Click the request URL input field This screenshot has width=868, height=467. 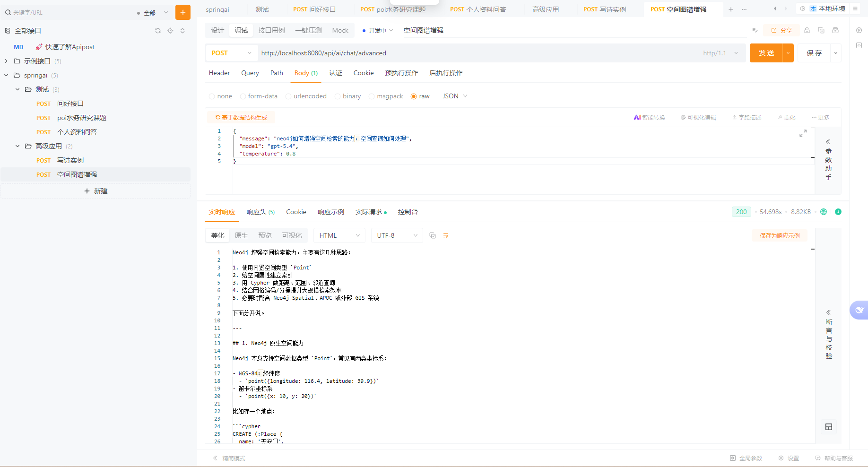point(477,53)
